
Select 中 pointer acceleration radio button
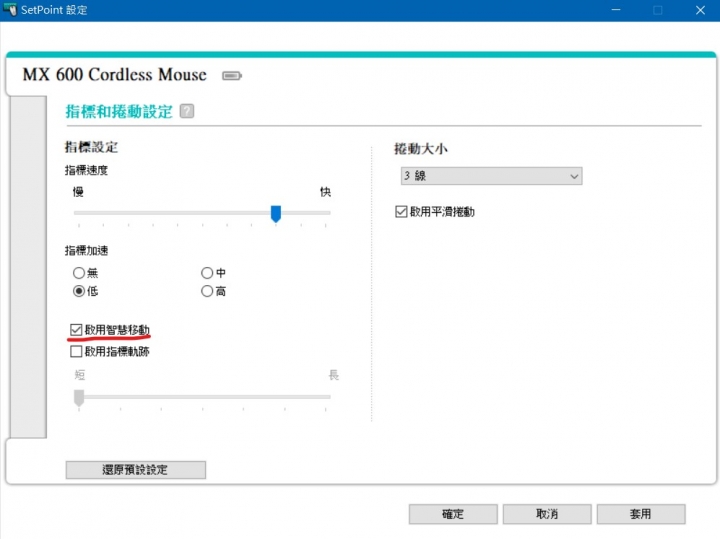207,273
